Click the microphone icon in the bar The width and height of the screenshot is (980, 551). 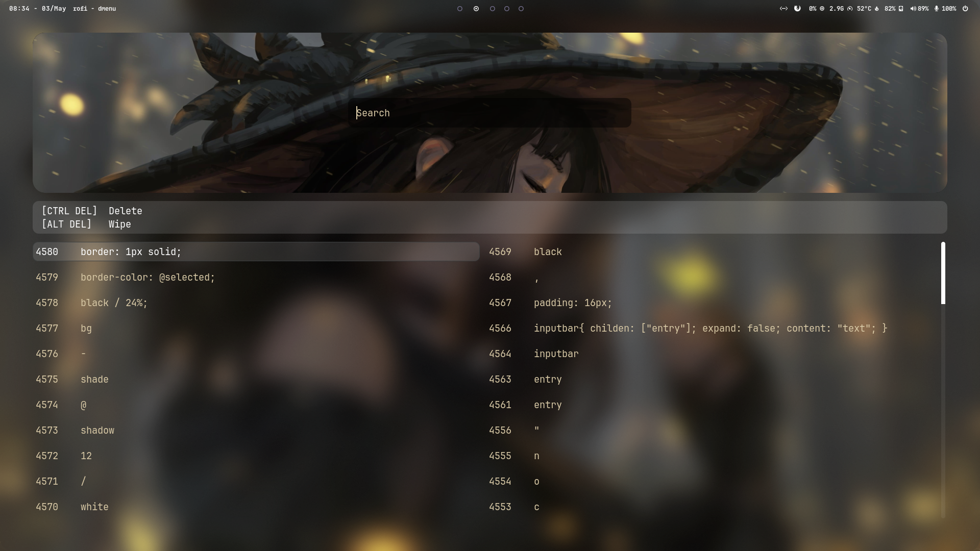pyautogui.click(x=936, y=9)
